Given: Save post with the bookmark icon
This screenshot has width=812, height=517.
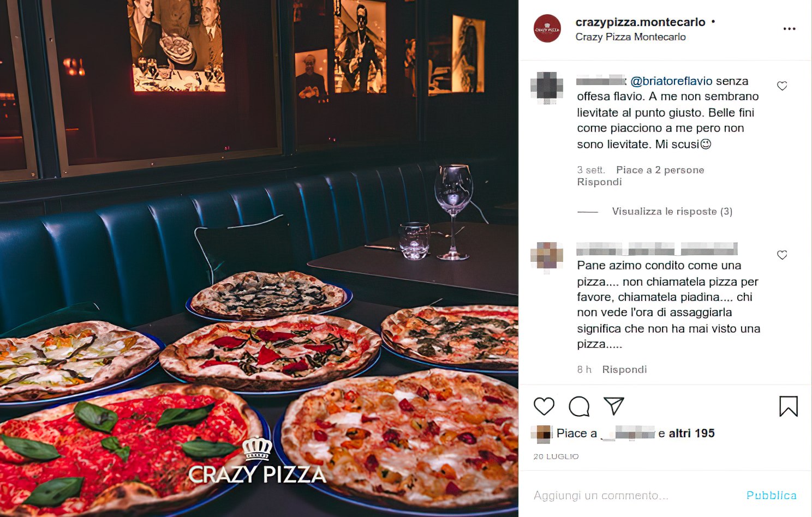Looking at the screenshot, I should click(789, 406).
